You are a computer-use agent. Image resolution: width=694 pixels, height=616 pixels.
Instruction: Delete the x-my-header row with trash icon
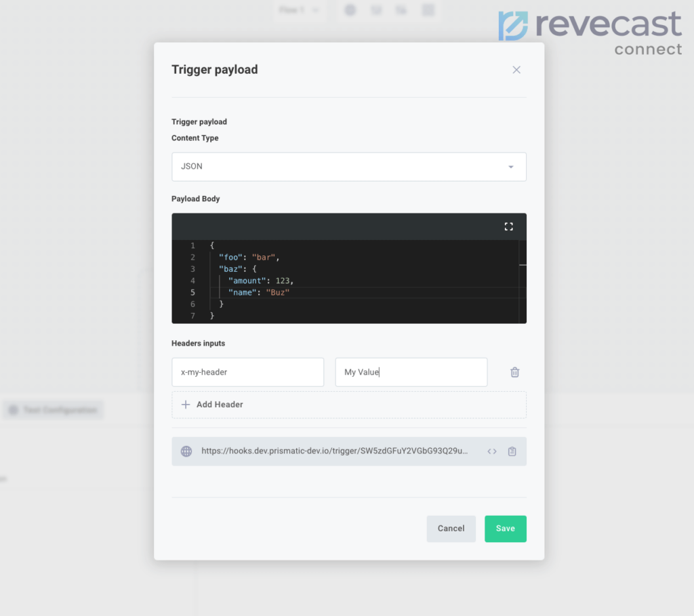point(514,372)
